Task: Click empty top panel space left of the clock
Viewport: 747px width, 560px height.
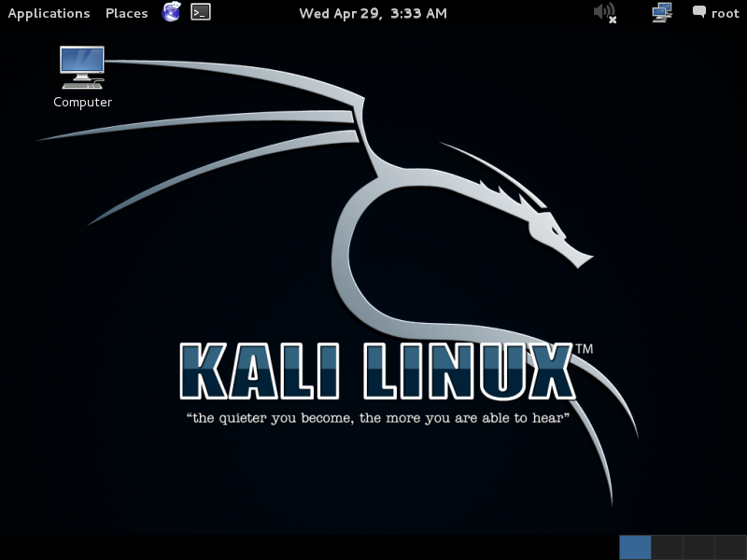Action: pos(252,13)
